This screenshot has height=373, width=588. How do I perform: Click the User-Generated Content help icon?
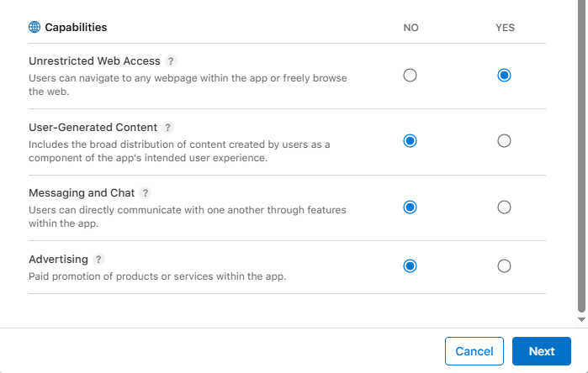[167, 128]
